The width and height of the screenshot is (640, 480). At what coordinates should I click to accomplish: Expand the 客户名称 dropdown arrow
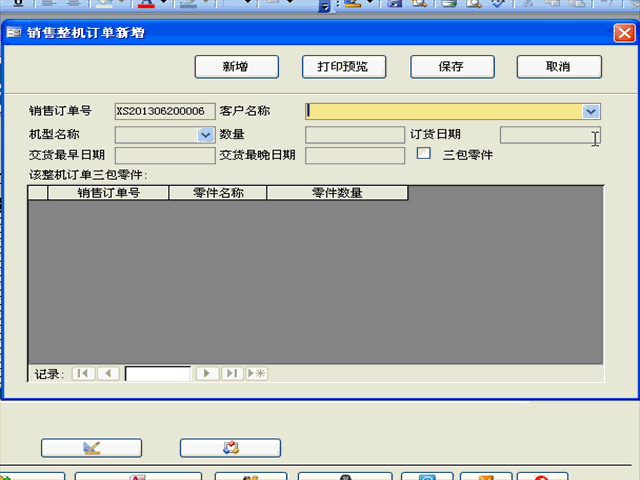pos(591,111)
